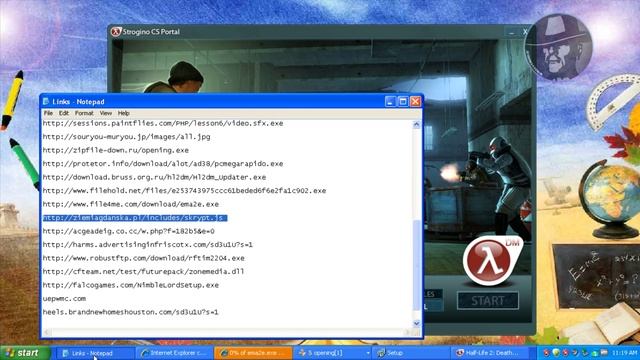Open the Help menu in Notepad
The width and height of the screenshot is (640, 360).
coord(124,113)
